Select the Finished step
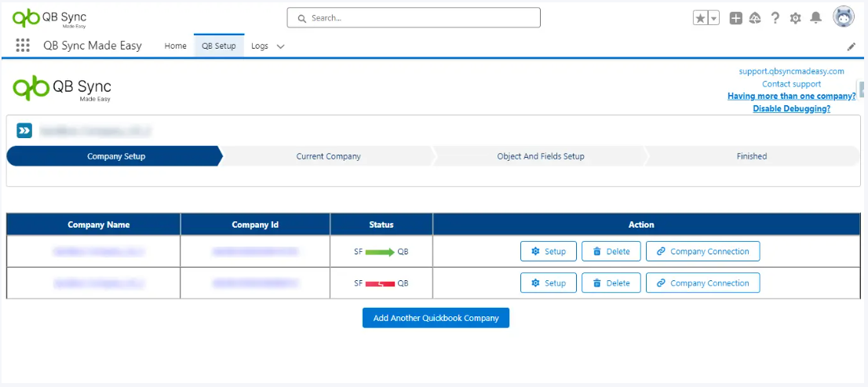868x387 pixels. (x=752, y=156)
